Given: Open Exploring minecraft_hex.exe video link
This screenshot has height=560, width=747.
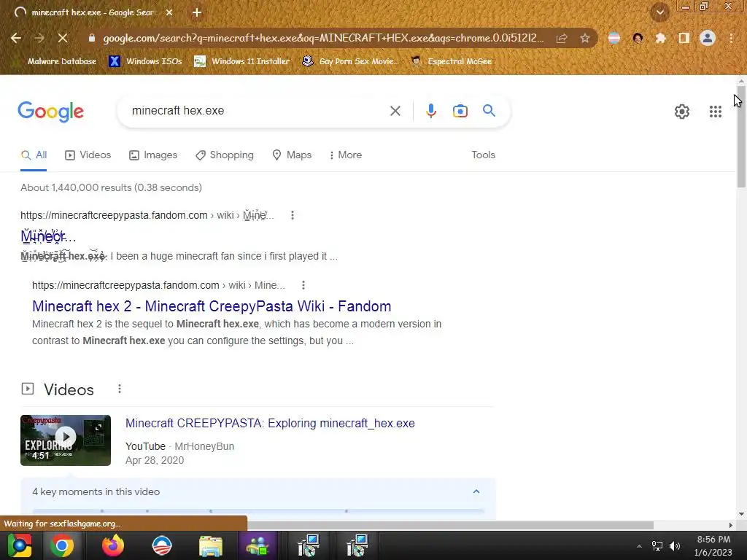Looking at the screenshot, I should 270,424.
